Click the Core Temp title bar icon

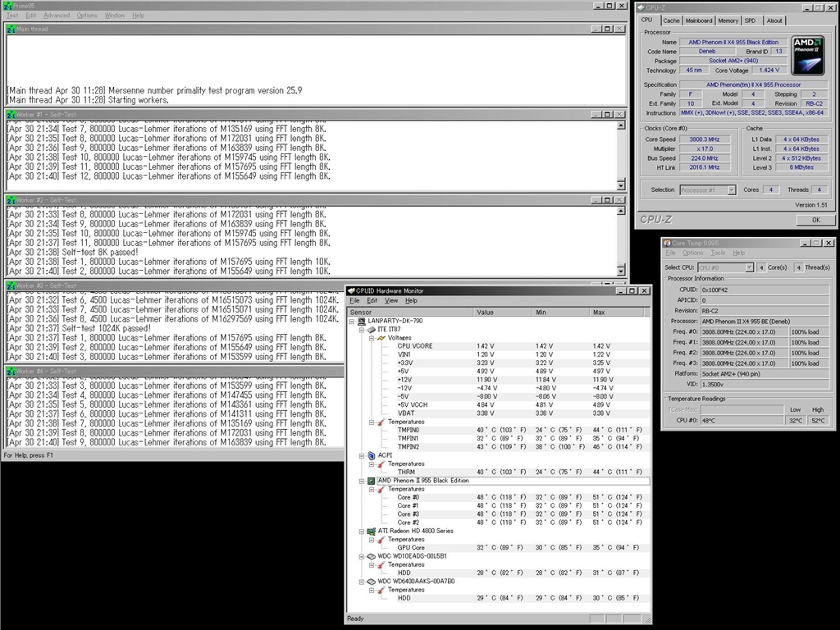(666, 243)
